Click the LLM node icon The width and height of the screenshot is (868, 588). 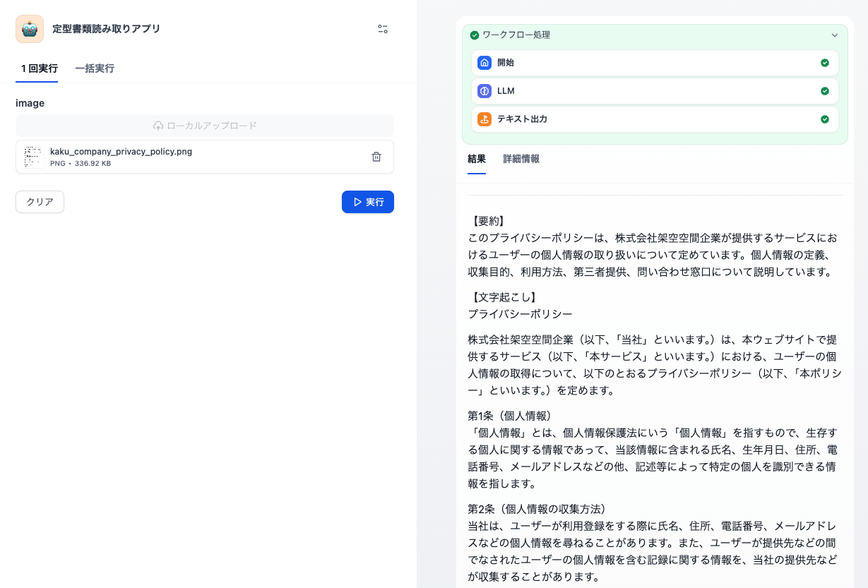(x=484, y=91)
